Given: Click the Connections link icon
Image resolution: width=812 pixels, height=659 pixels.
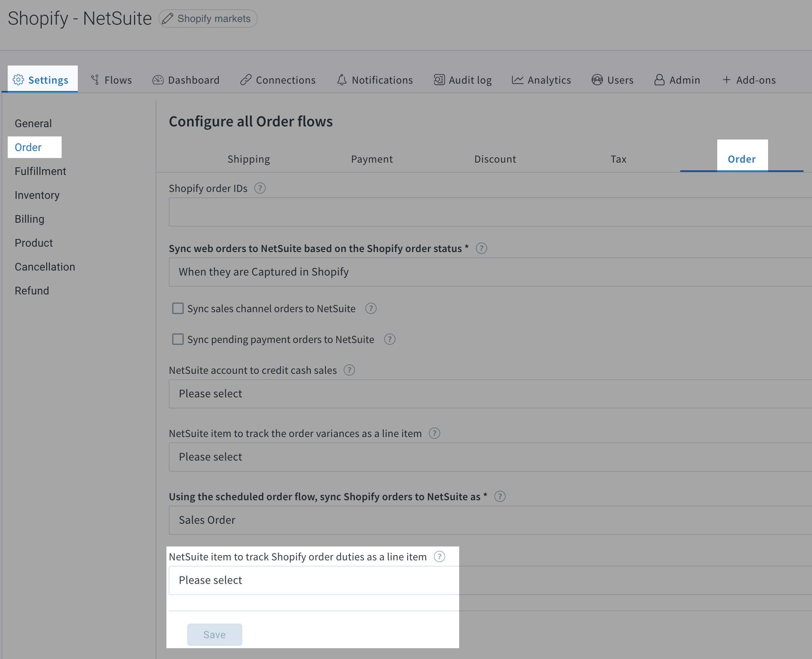Looking at the screenshot, I should tap(246, 80).
